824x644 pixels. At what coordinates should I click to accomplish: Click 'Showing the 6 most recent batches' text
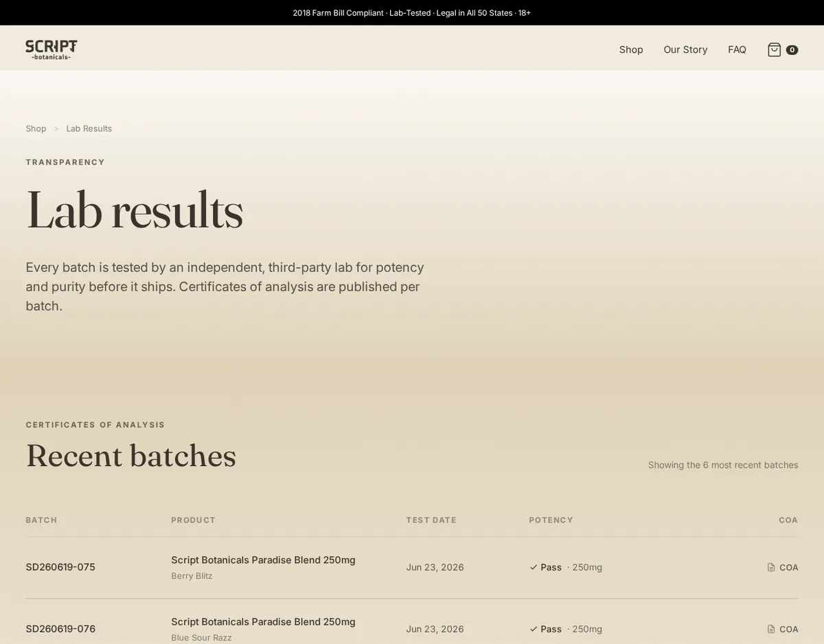point(723,465)
